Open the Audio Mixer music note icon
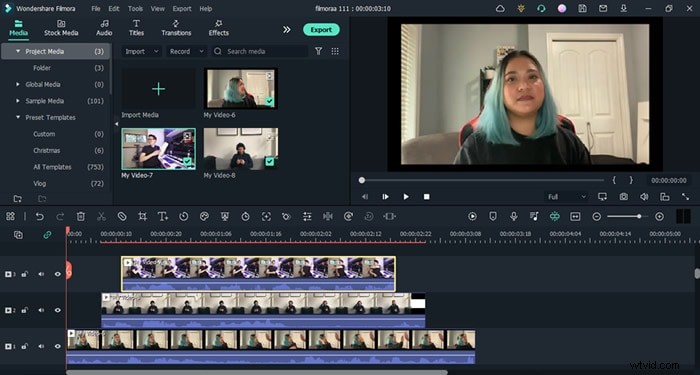 [x=534, y=217]
